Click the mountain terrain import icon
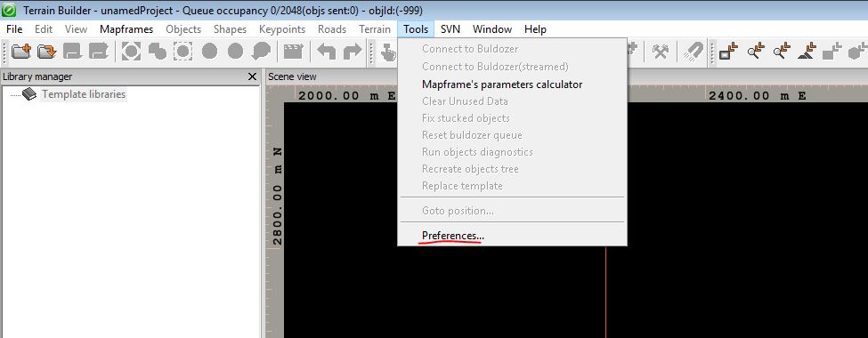868x338 pixels. tap(807, 52)
